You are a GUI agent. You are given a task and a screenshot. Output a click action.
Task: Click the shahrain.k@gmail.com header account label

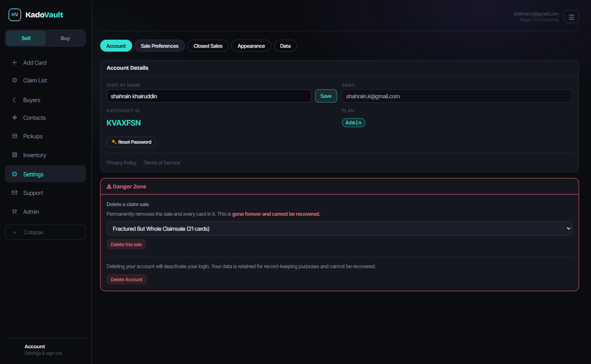click(x=536, y=14)
